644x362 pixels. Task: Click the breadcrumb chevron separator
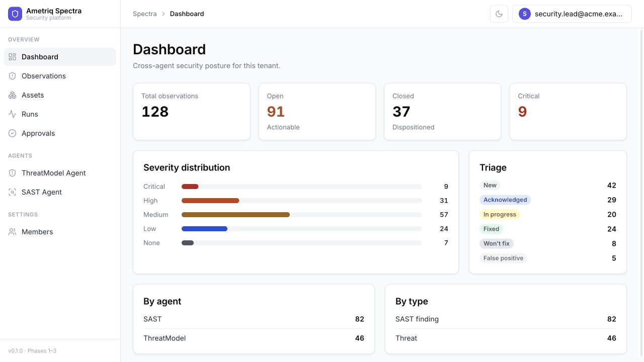[164, 14]
